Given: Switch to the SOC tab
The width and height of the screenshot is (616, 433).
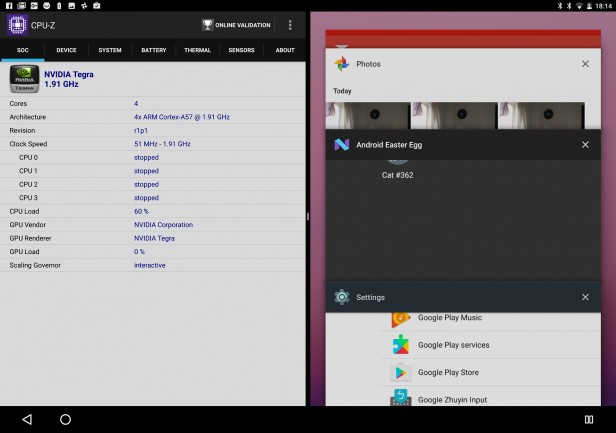Looking at the screenshot, I should click(22, 50).
